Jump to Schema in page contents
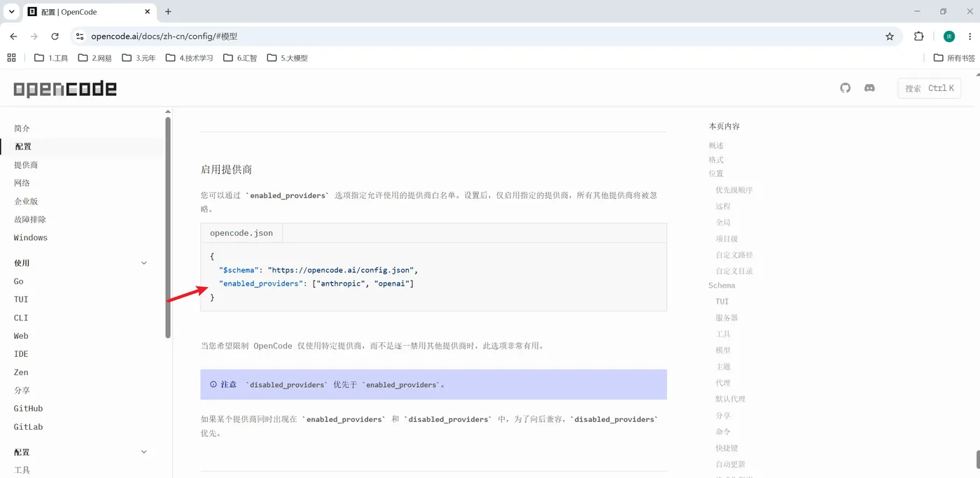This screenshot has width=980, height=478. [722, 286]
